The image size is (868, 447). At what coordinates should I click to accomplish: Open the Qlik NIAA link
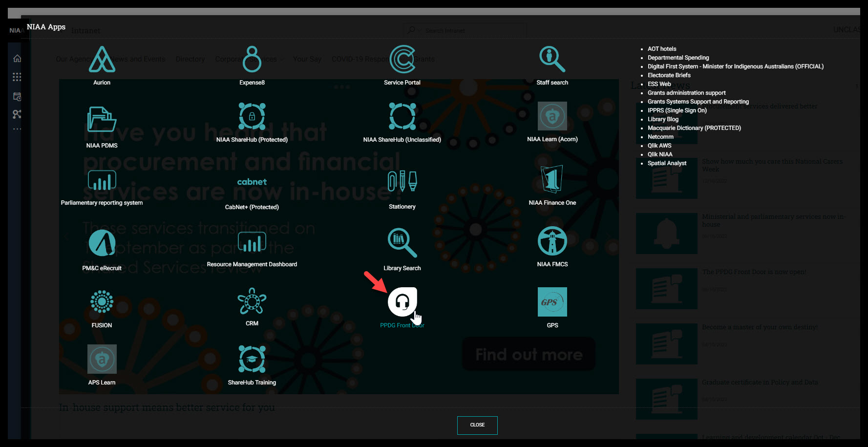coord(660,154)
